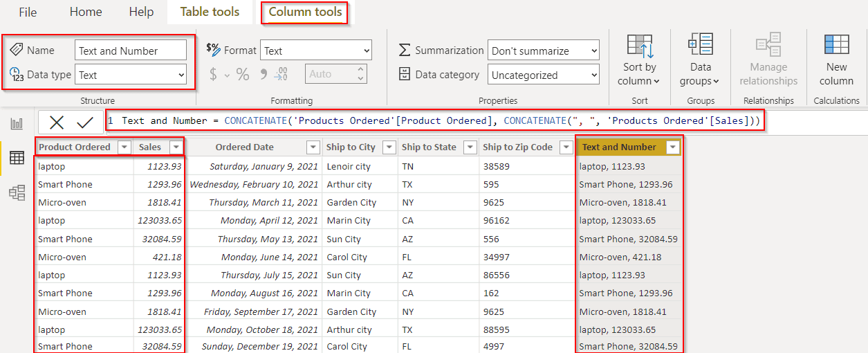Open the Data category dropdown

coord(544,75)
